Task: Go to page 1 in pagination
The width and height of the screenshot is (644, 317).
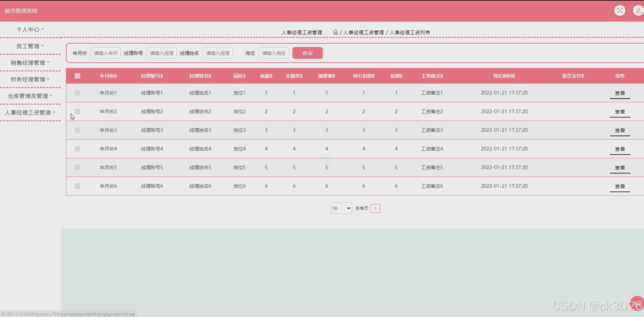Action: 375,208
